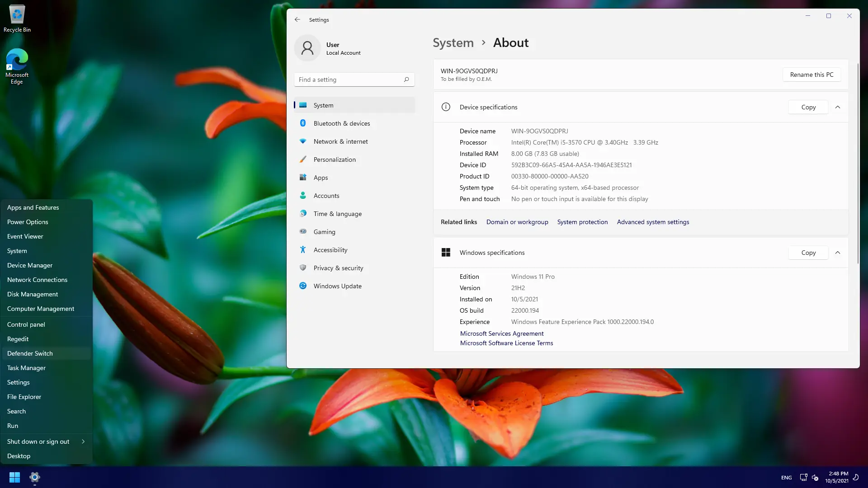
Task: Open Advanced system settings link
Action: 653,222
